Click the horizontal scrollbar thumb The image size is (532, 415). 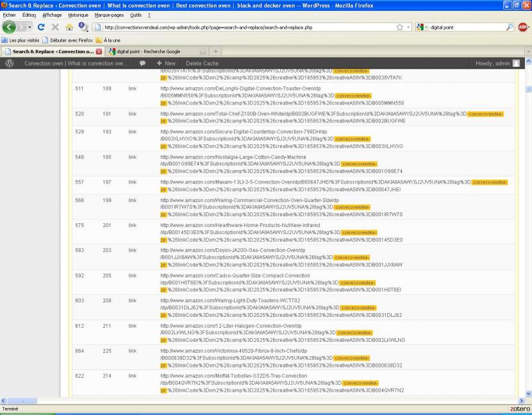tap(22, 401)
